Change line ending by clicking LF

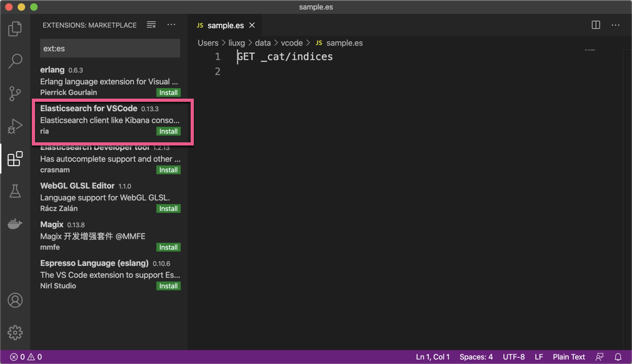(x=539, y=357)
